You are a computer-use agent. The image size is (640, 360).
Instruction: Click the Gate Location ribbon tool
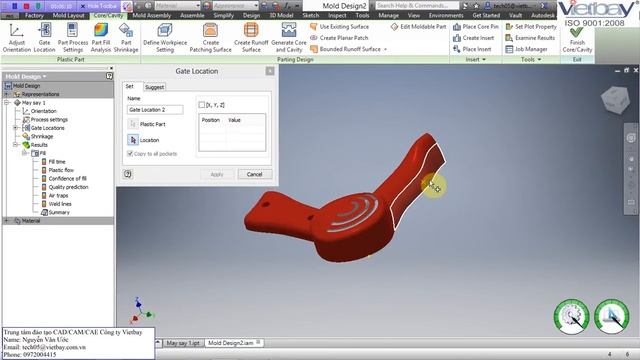coord(44,38)
